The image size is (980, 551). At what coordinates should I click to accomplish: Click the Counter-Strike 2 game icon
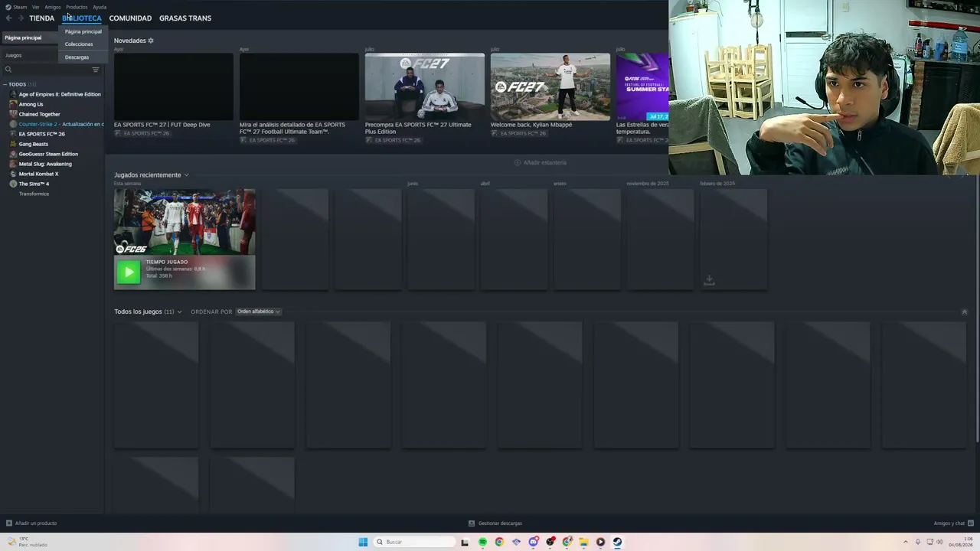coord(13,124)
